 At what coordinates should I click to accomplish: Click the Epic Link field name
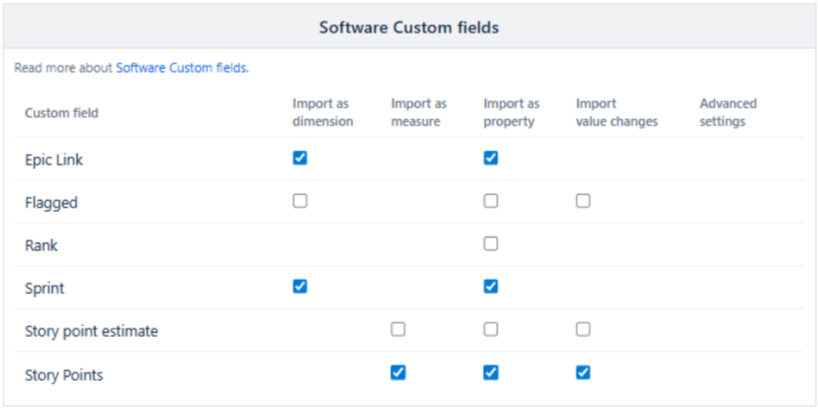[52, 159]
